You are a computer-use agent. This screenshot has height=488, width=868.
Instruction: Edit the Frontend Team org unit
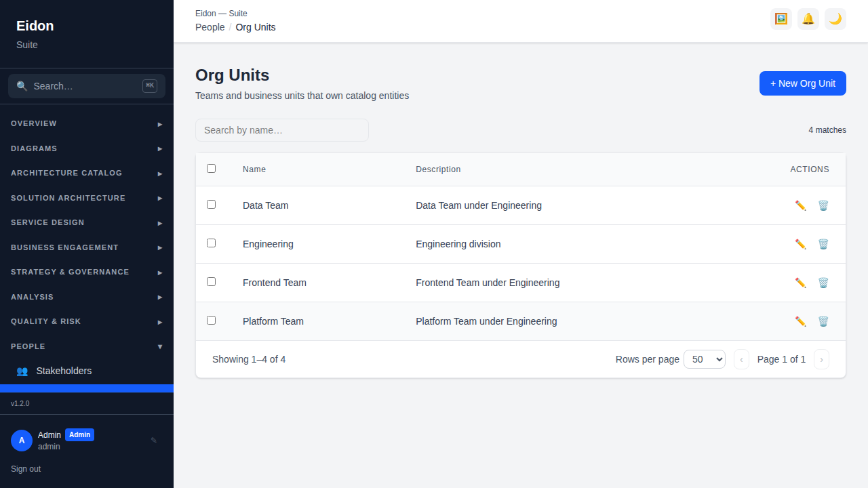click(x=801, y=283)
